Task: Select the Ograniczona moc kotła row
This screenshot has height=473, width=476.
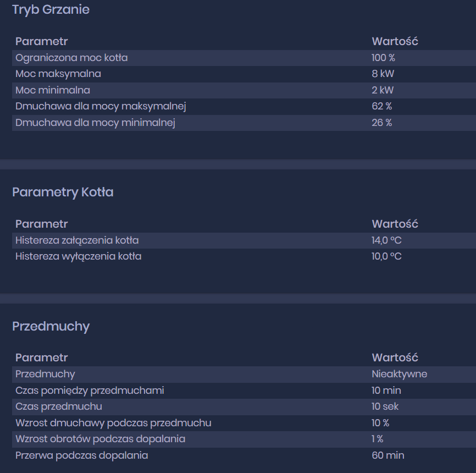Action: pos(71,58)
